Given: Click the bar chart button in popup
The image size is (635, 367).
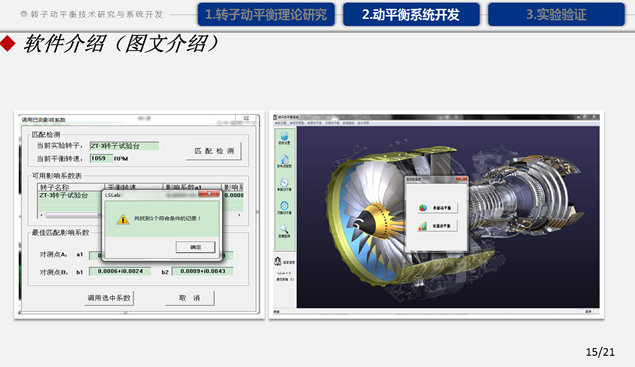Looking at the screenshot, I should click(438, 226).
